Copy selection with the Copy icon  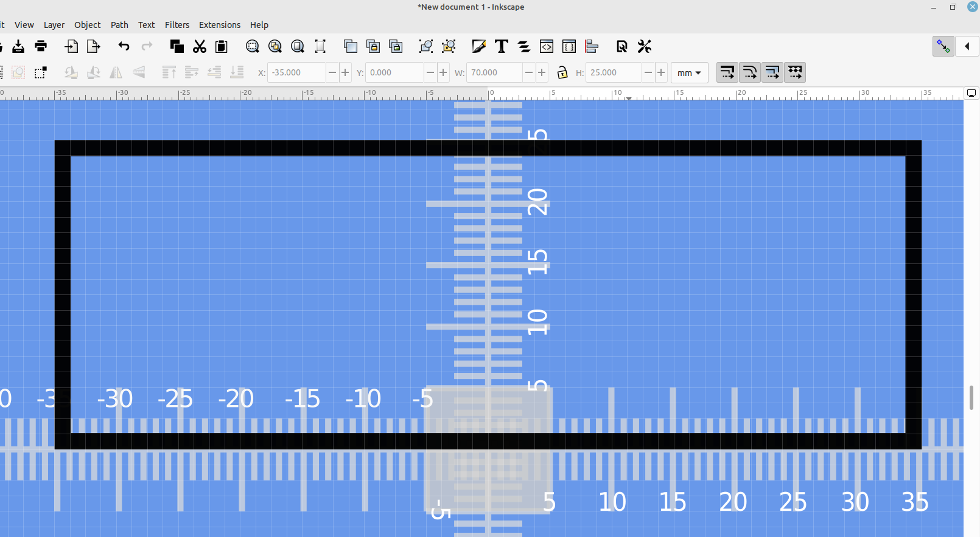pyautogui.click(x=177, y=46)
